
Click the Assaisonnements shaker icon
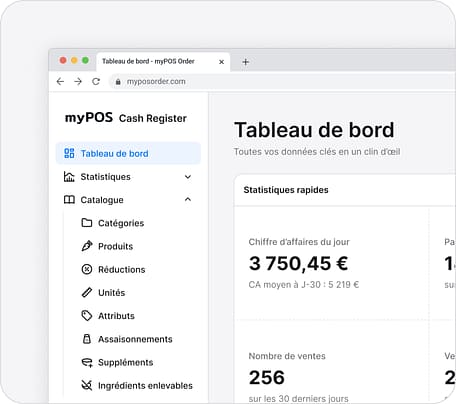tap(87, 339)
